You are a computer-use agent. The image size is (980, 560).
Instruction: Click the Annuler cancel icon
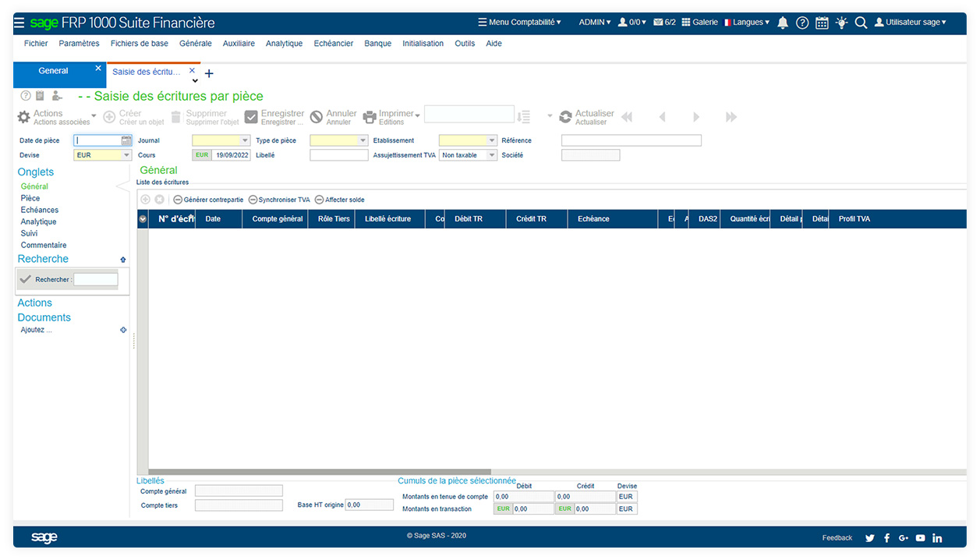[x=316, y=117]
